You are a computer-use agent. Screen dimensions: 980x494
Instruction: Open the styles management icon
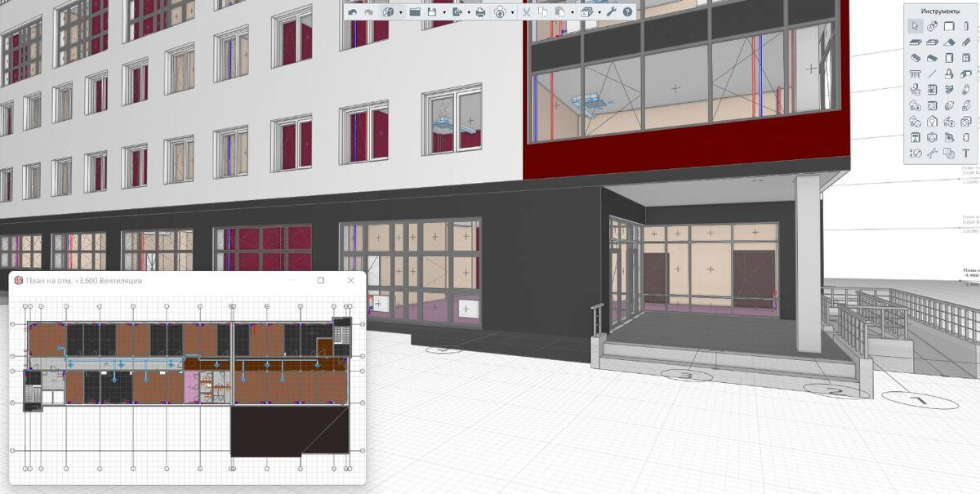pos(586,12)
